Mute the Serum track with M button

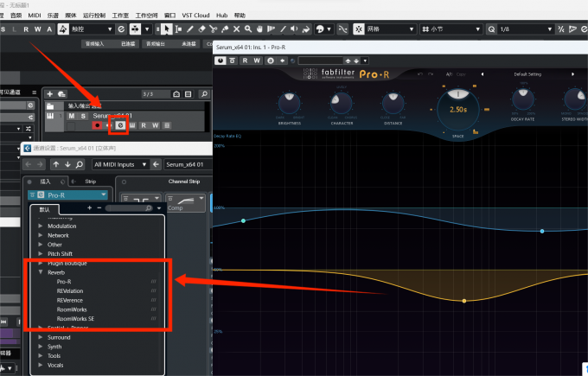click(71, 116)
